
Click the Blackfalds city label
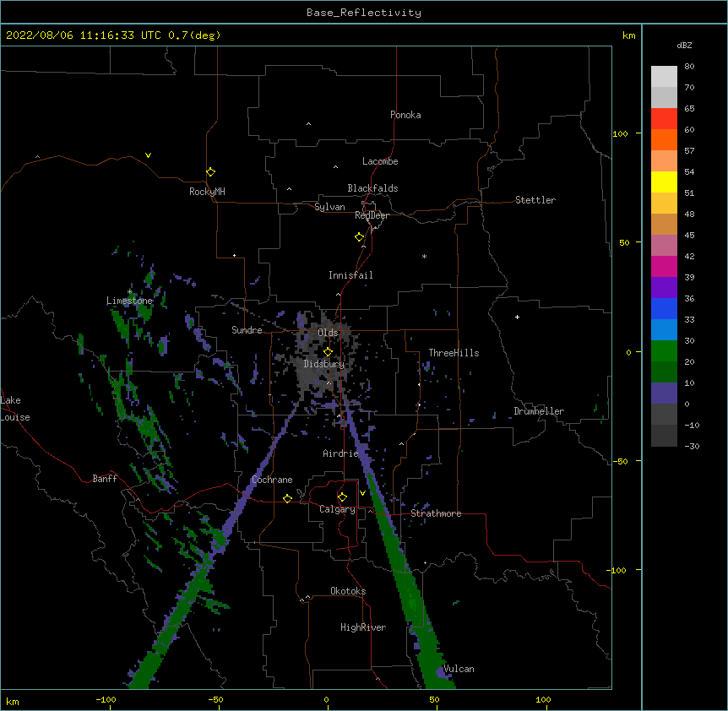point(372,188)
